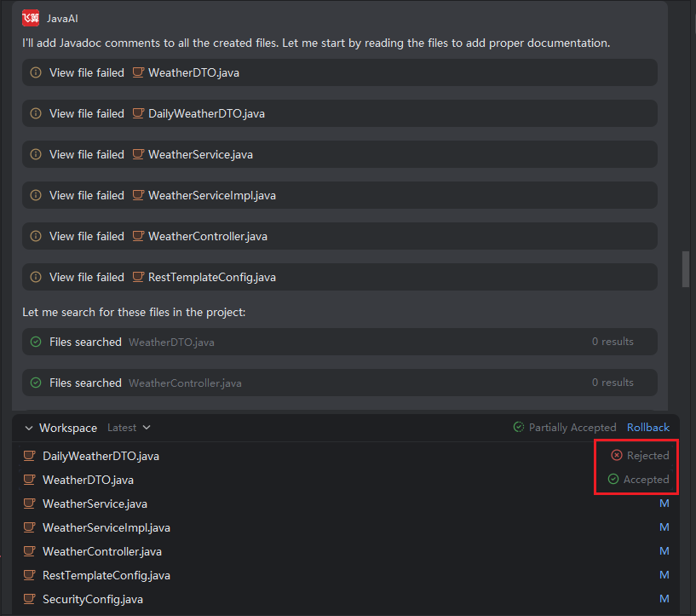
Task: Click the green check icon beside Files searched WeatherDTO.java
Action: [36, 342]
